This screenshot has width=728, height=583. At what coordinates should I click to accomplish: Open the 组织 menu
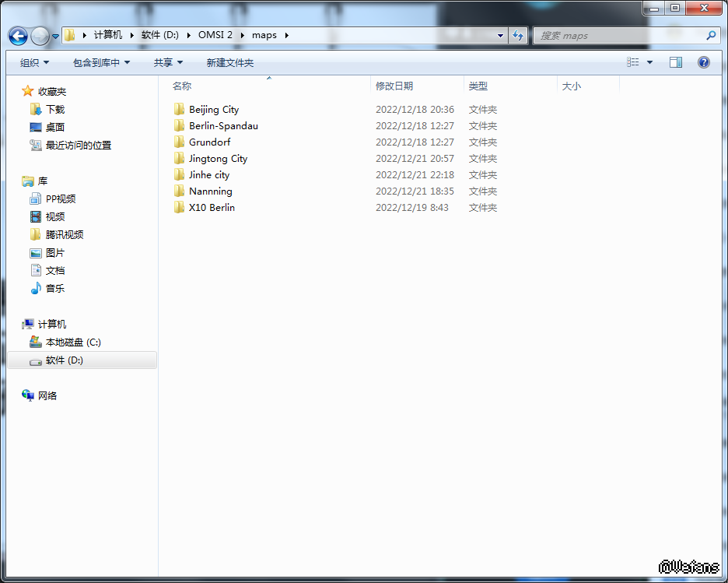click(34, 62)
